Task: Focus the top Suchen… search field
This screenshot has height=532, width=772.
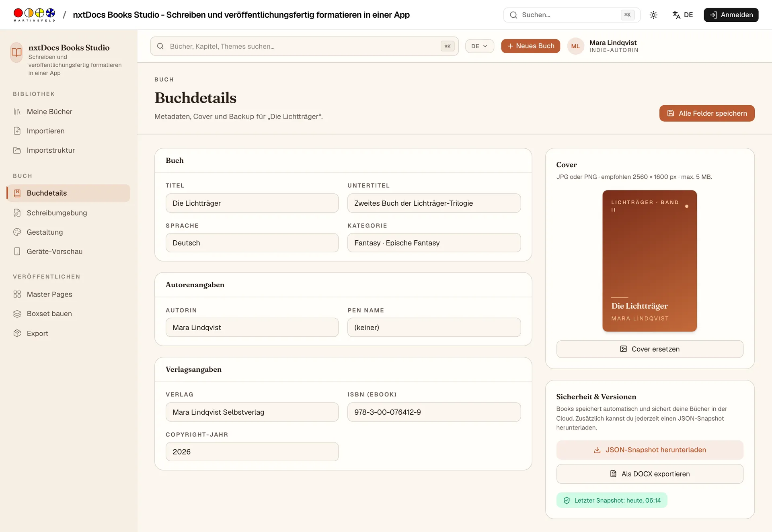Action: 572,15
